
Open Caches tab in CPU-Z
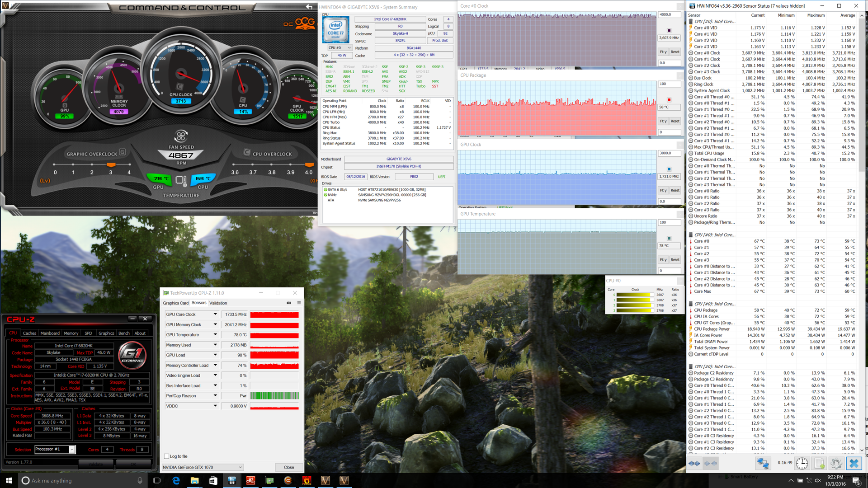(29, 333)
